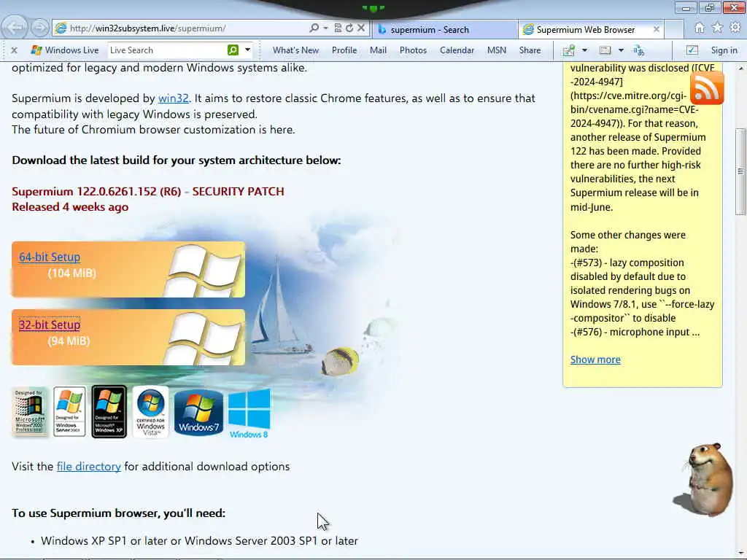Stop loading with the address bar X icon
Viewport: 747px width, 560px height.
[x=361, y=28]
